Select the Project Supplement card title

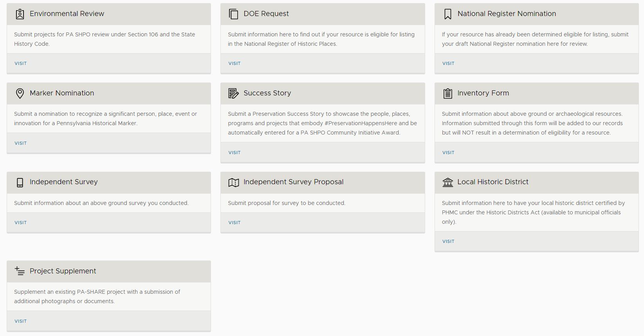[x=63, y=271]
